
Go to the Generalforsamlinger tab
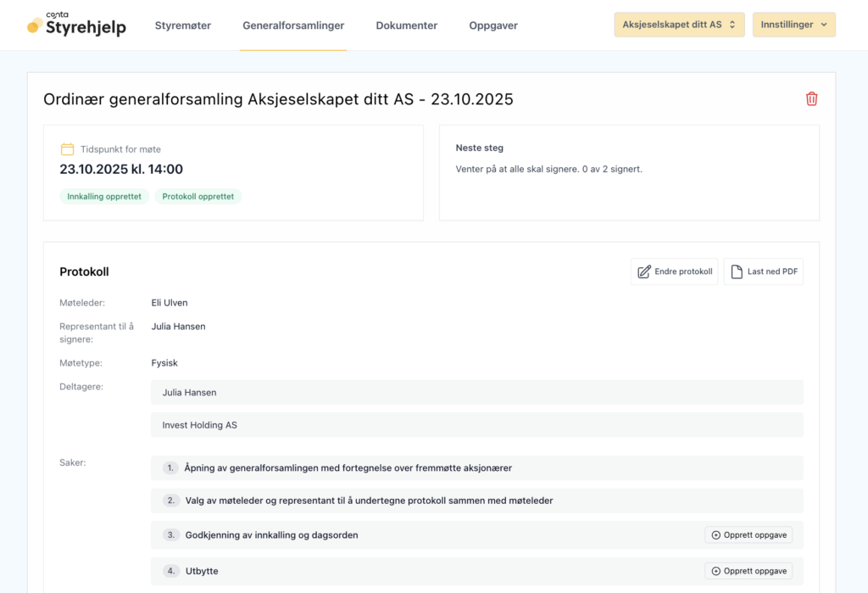click(293, 25)
